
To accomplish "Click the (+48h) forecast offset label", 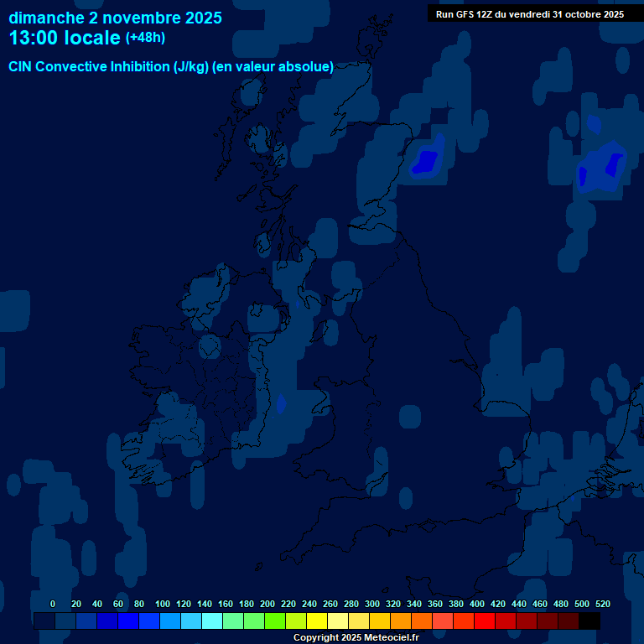I will (x=145, y=38).
